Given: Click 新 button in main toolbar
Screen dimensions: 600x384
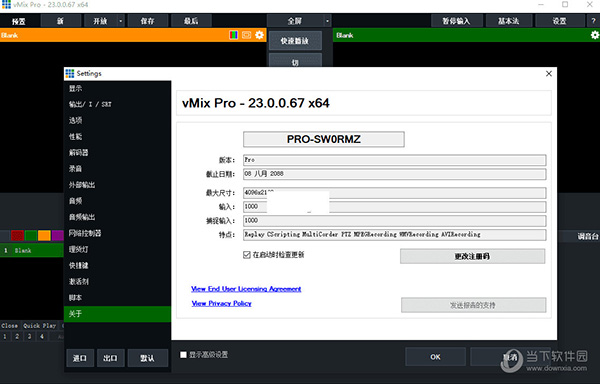Looking at the screenshot, I should coord(60,21).
